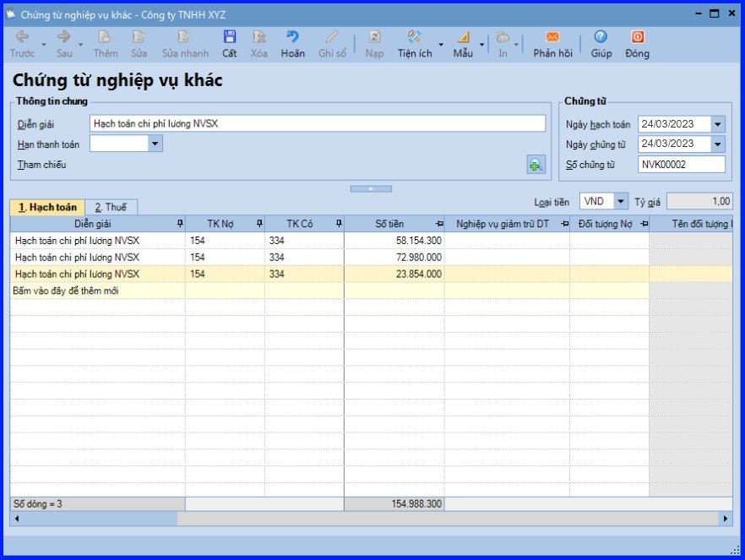745x560 pixels.
Task: Expand the Mẫu dropdown arrow
Action: coord(481,44)
